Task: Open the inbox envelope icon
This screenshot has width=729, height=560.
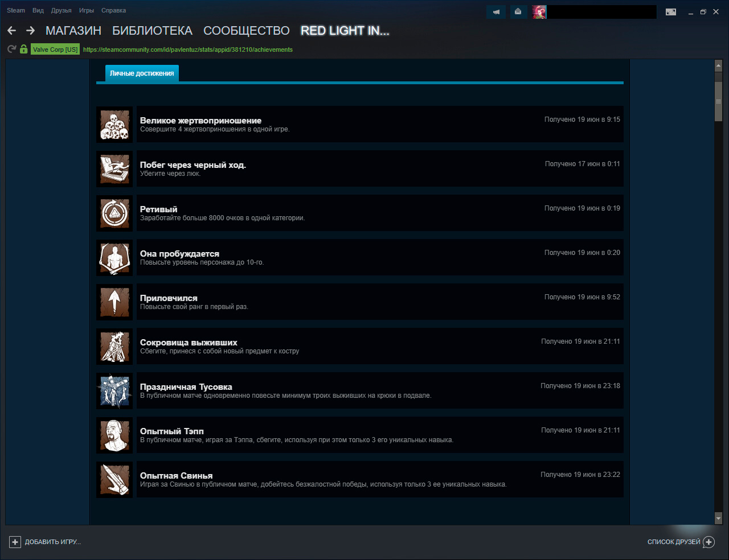Action: [x=518, y=11]
